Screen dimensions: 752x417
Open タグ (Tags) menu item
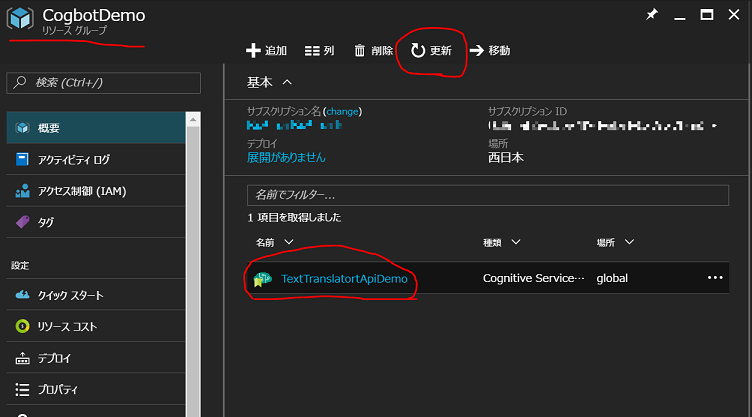pos(96,222)
